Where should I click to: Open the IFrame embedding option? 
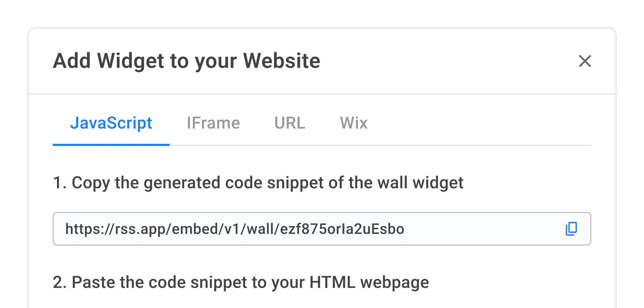[214, 123]
